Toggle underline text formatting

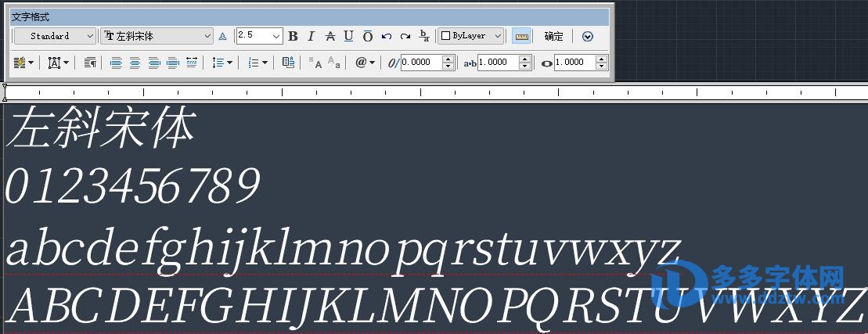[x=348, y=36]
